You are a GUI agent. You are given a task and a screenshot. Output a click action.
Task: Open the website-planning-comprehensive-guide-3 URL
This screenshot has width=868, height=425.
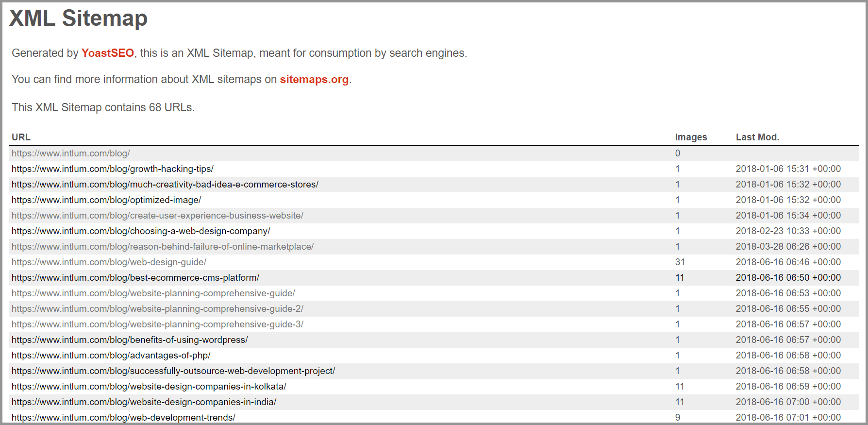[157, 324]
